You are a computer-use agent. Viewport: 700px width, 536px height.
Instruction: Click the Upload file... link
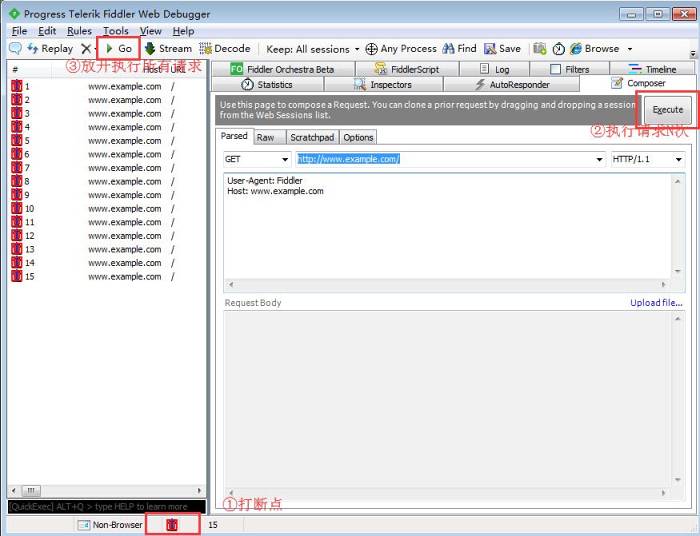[656, 303]
